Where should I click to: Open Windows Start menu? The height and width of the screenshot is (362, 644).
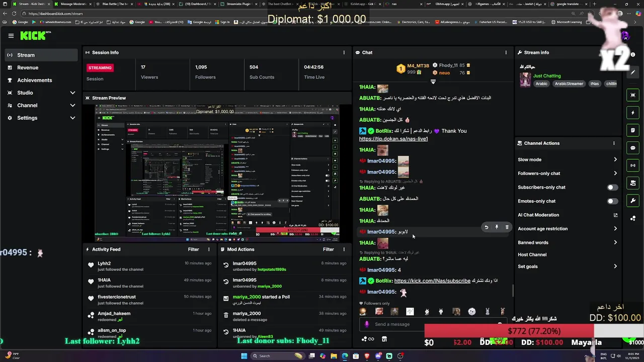[x=244, y=356]
